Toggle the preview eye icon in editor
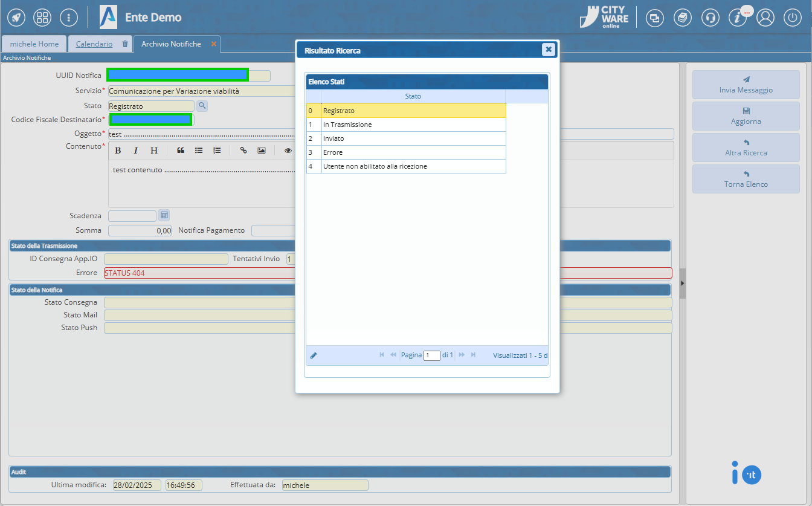The width and height of the screenshot is (812, 506). 288,151
